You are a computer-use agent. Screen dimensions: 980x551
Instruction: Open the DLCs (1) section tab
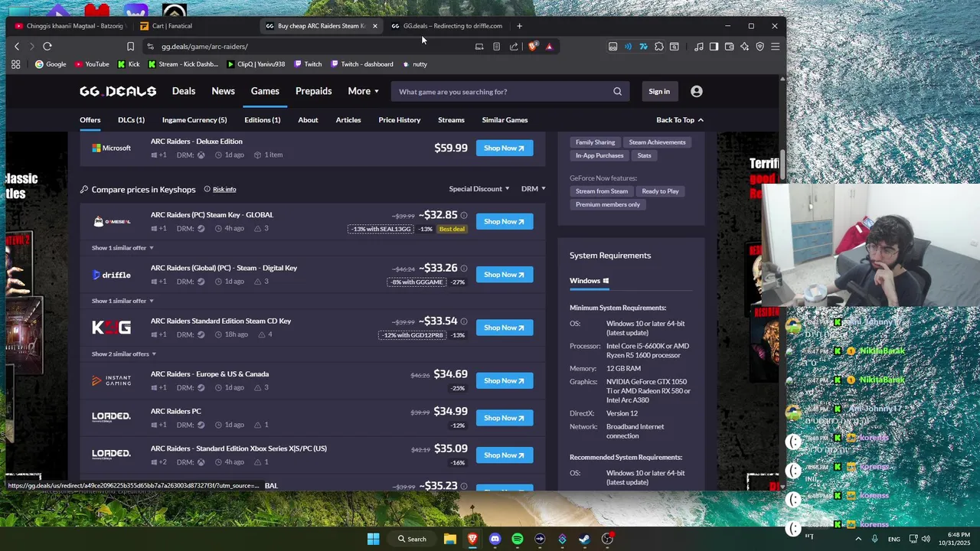tap(131, 120)
